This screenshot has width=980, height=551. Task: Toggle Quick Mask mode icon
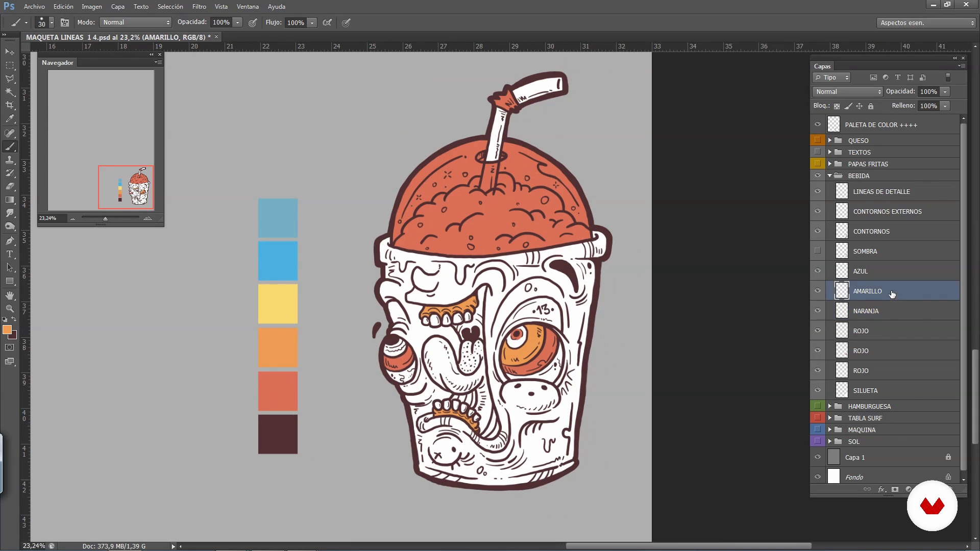click(x=10, y=347)
